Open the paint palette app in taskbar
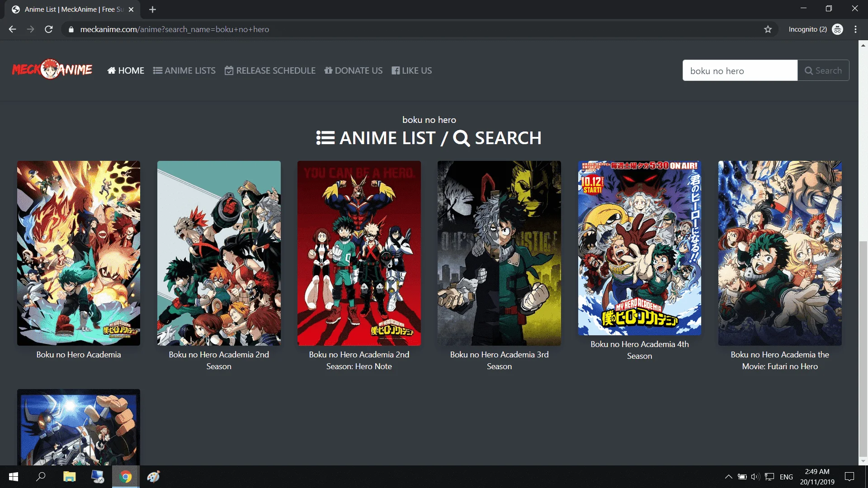Screen dimensions: 868x488 coord(154,477)
